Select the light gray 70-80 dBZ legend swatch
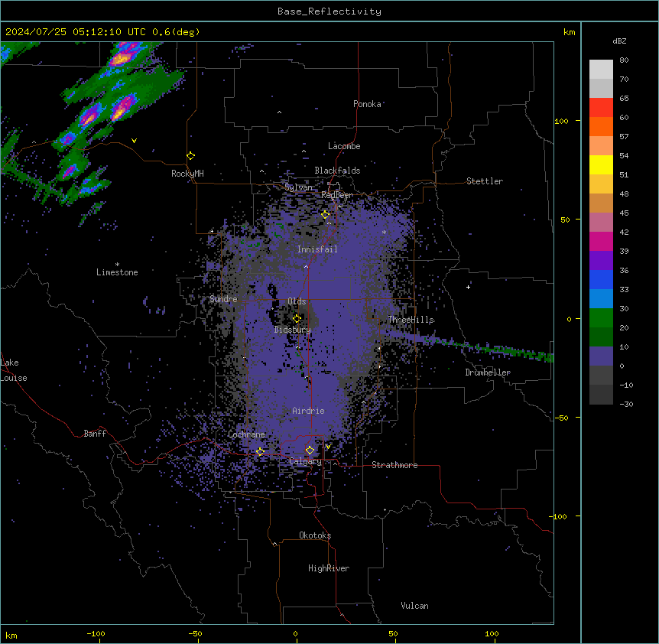Image resolution: width=659 pixels, height=644 pixels. [x=601, y=70]
